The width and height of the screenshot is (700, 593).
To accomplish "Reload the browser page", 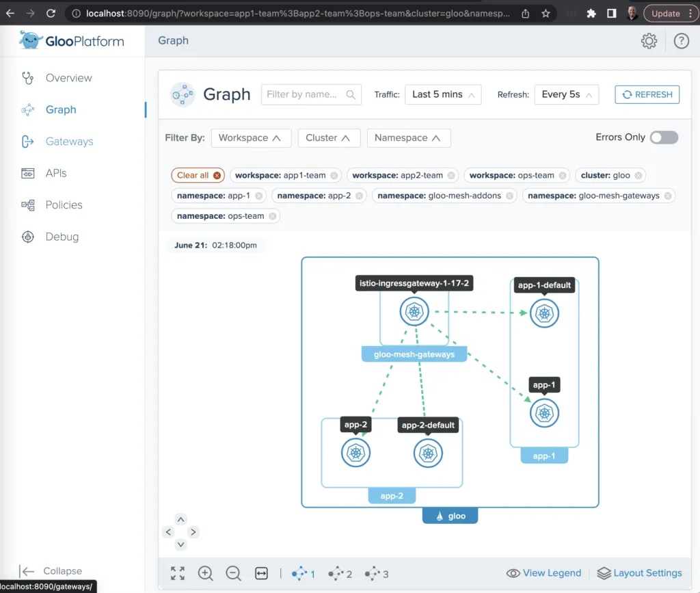I will tap(51, 14).
